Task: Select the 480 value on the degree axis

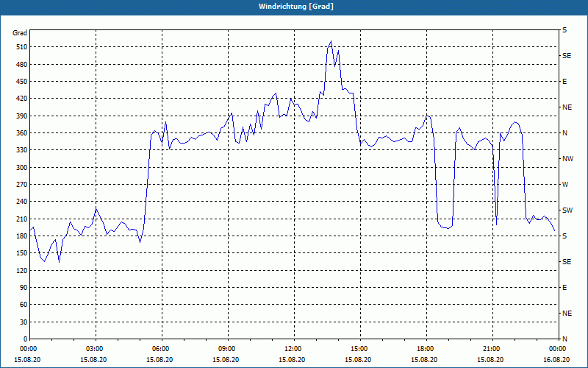Action: coord(22,65)
